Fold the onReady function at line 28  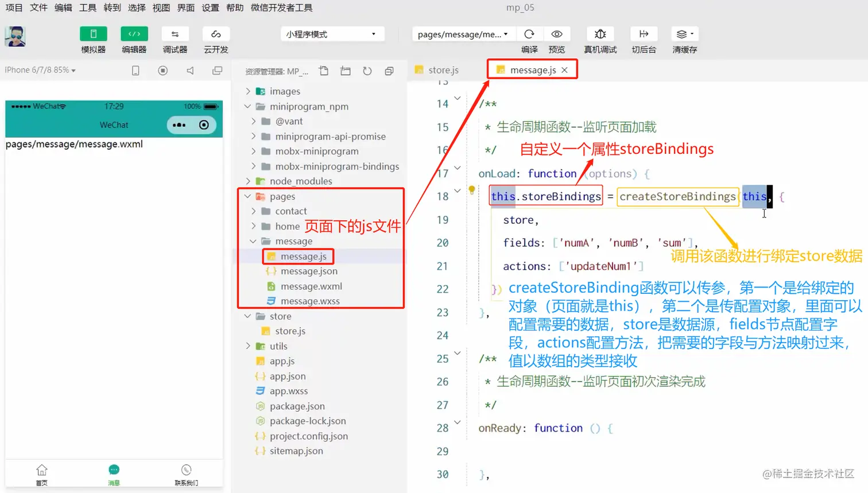[458, 422]
